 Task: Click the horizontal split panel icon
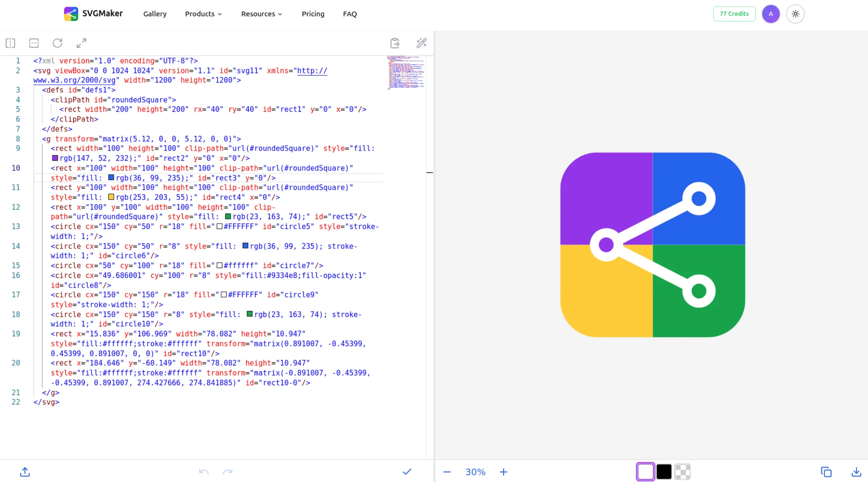(34, 43)
